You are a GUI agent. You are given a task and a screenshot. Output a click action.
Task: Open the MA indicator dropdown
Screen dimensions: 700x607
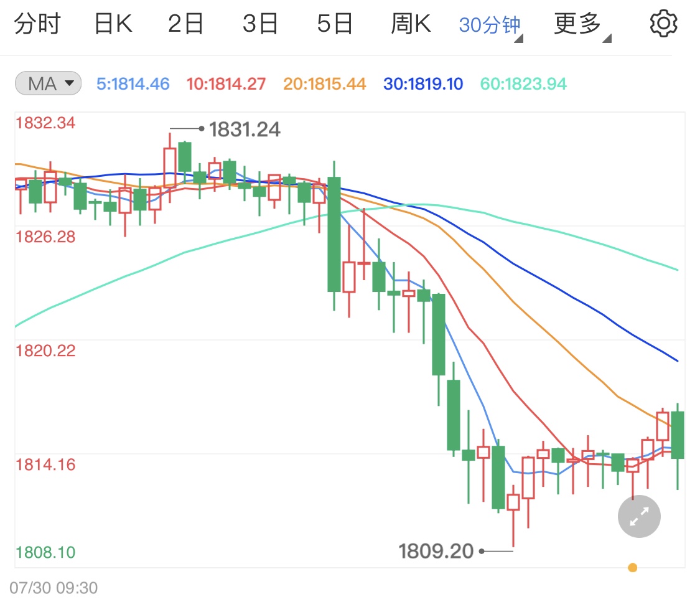coord(48,83)
